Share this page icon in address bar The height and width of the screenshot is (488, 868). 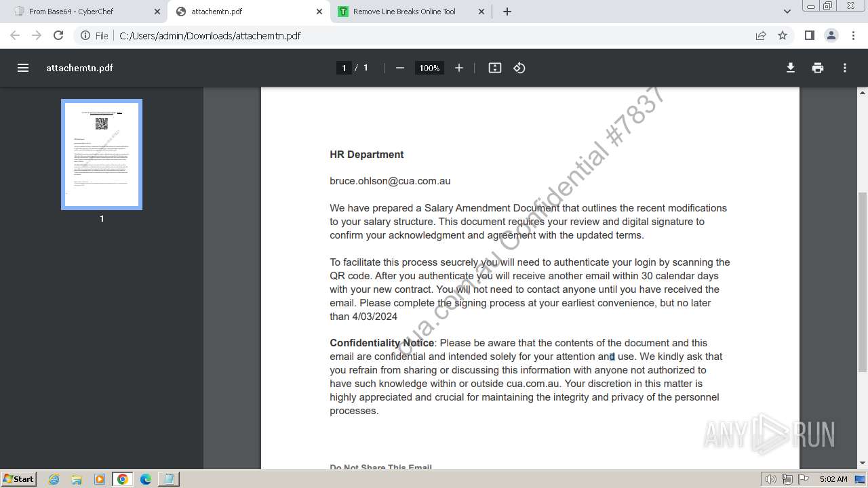(761, 35)
